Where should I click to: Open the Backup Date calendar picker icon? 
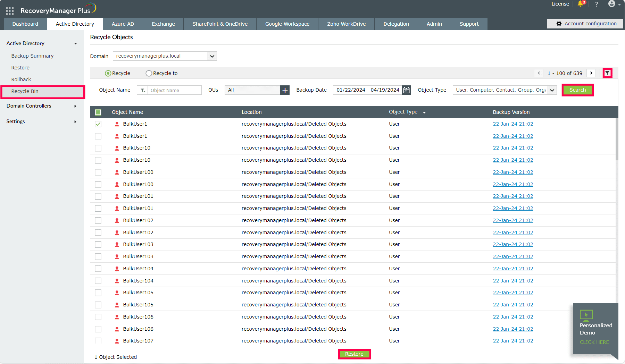(x=406, y=90)
